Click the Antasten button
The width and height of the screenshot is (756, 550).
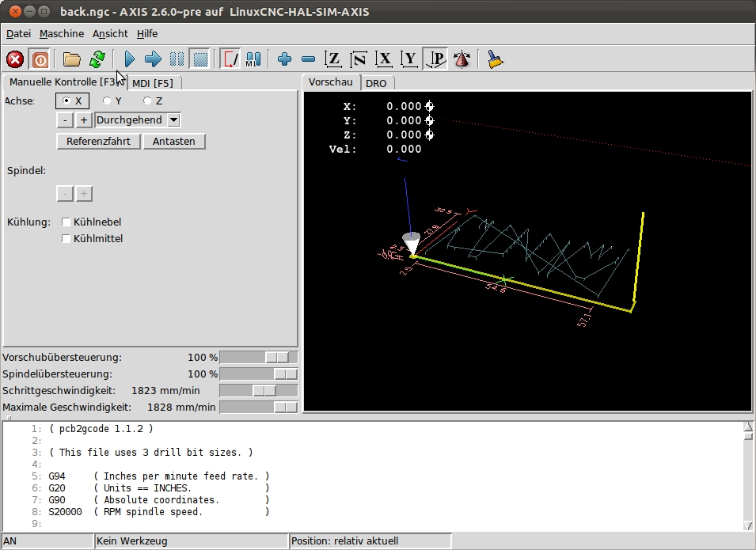pyautogui.click(x=174, y=142)
